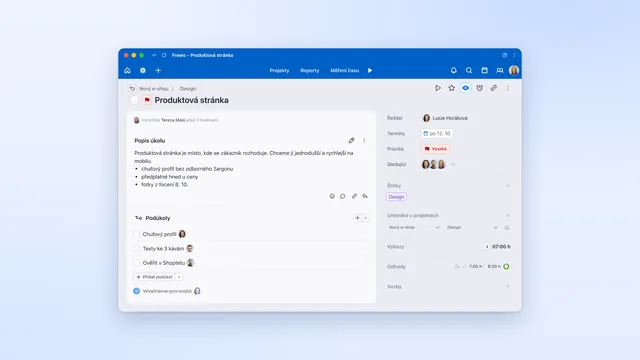Start time tracking on this task with the outline play icon
This screenshot has height=360, width=640.
438,88
